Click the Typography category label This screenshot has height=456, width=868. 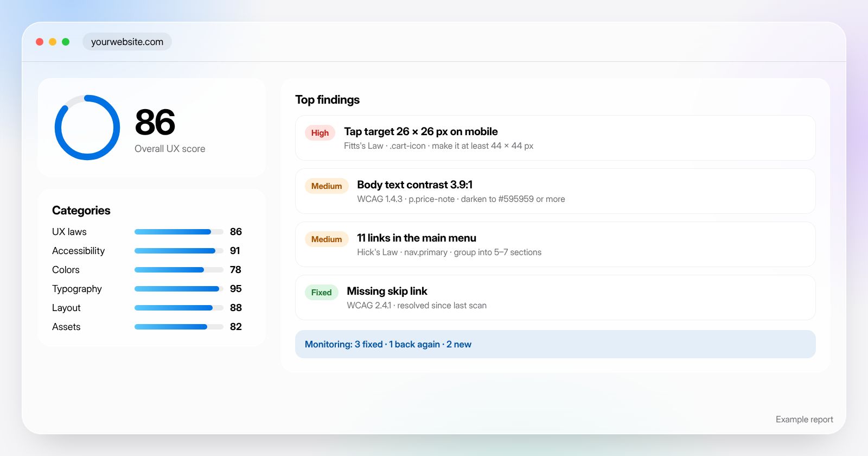(x=77, y=289)
